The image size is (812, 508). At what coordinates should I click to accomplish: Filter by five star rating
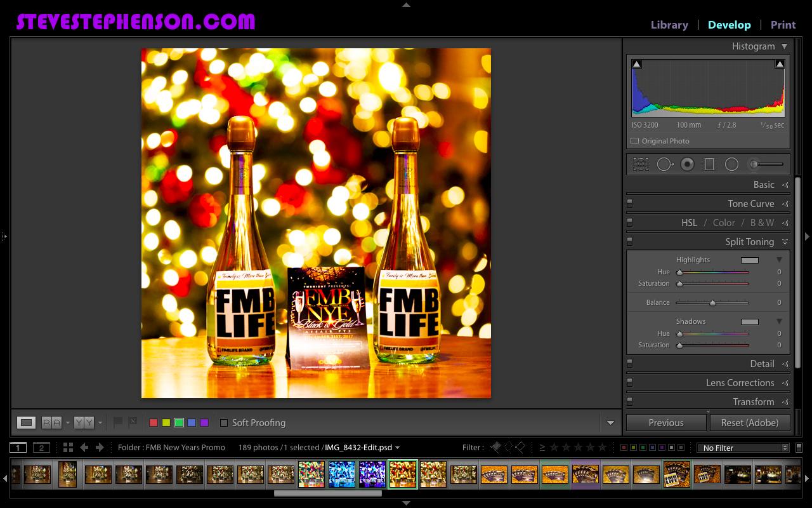[602, 448]
